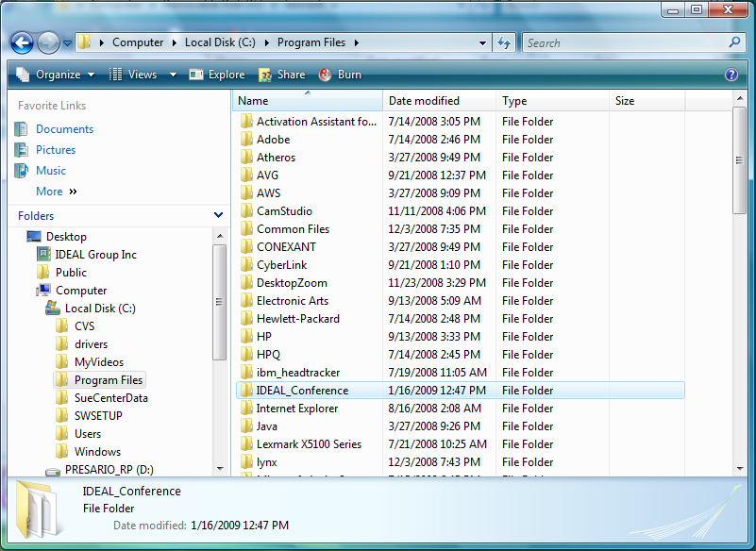Click the Burn toolbar icon
This screenshot has width=756, height=551.
click(x=339, y=74)
